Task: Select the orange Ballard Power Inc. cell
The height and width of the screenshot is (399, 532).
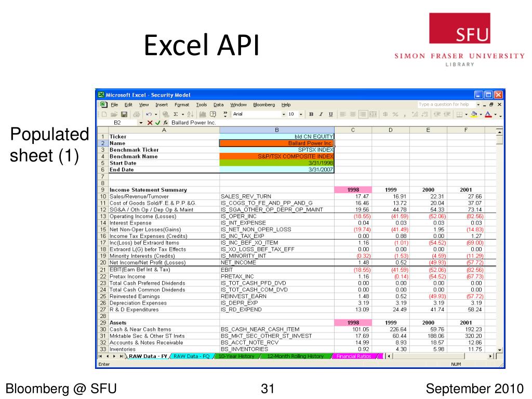Action: coord(277,143)
